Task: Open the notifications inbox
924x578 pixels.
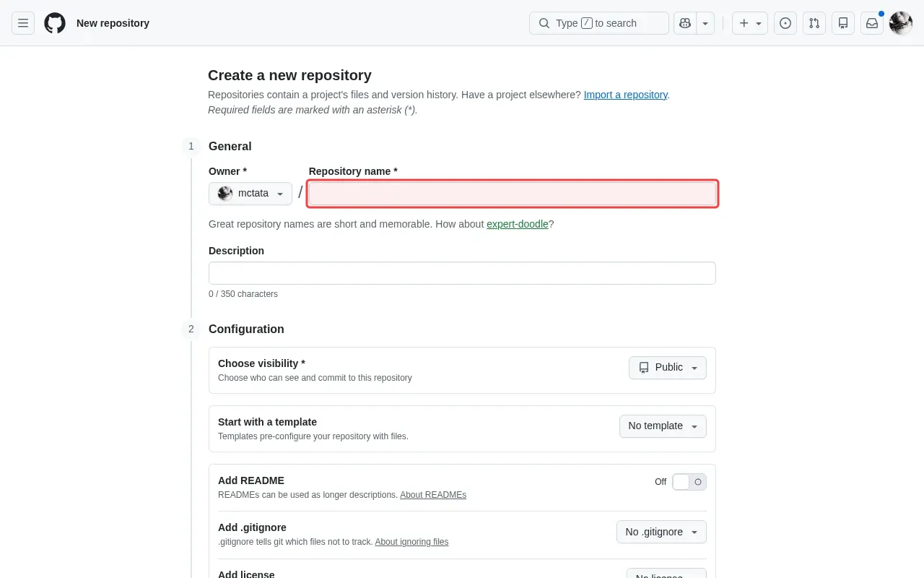Action: [x=871, y=23]
